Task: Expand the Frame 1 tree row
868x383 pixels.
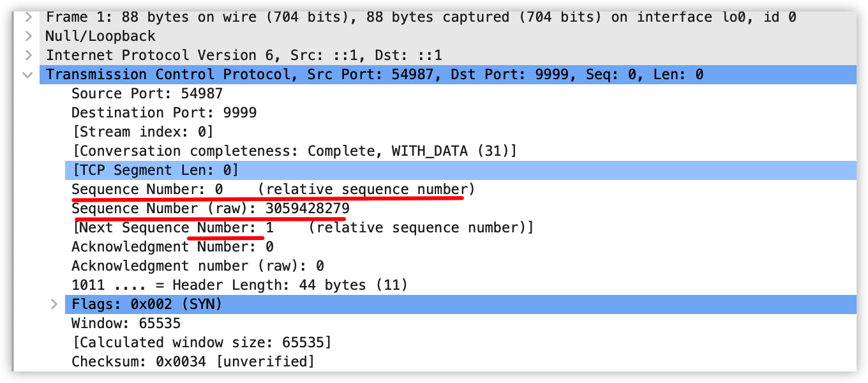Action: (x=28, y=17)
